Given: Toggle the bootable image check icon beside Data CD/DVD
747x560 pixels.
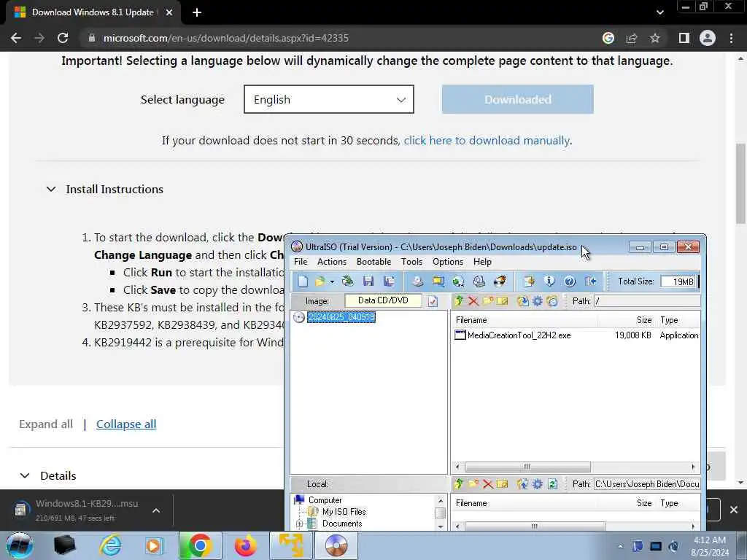Looking at the screenshot, I should [433, 301].
